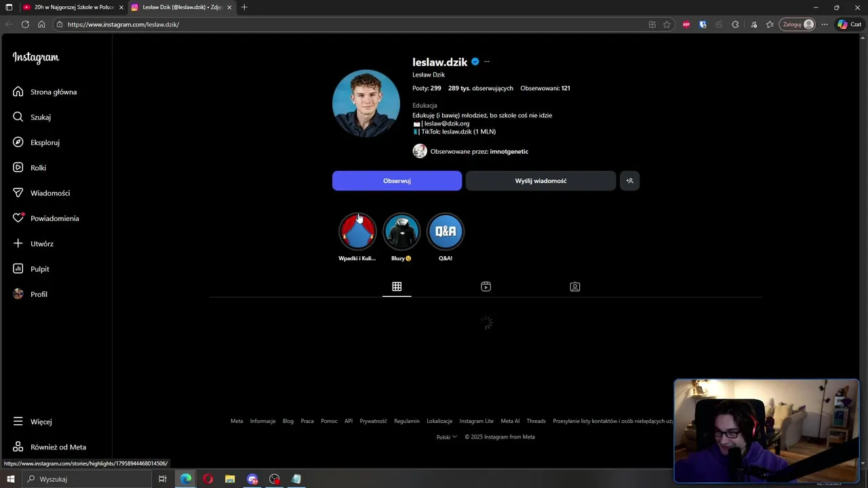Open the Szukaj search panel
Image resolution: width=868 pixels, height=488 pixels.
(x=32, y=117)
